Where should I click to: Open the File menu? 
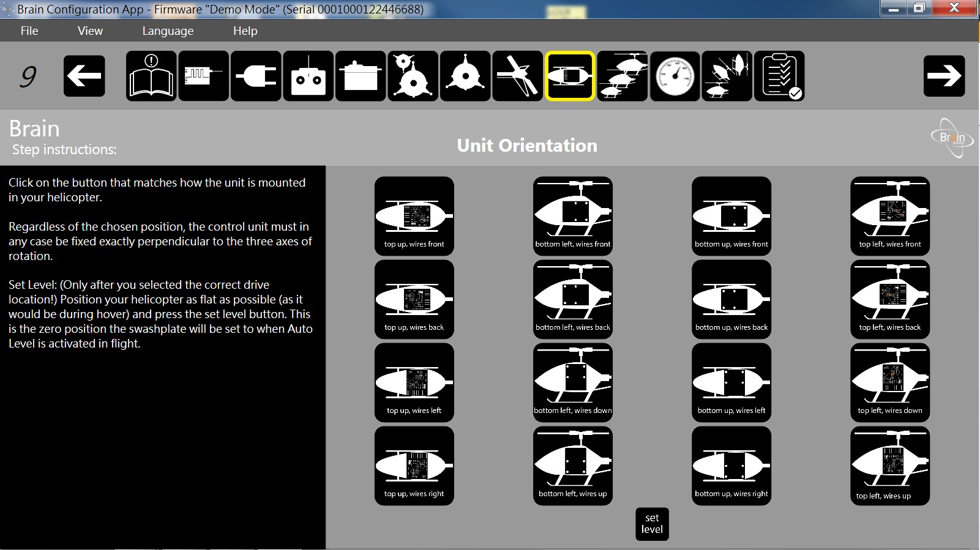29,31
